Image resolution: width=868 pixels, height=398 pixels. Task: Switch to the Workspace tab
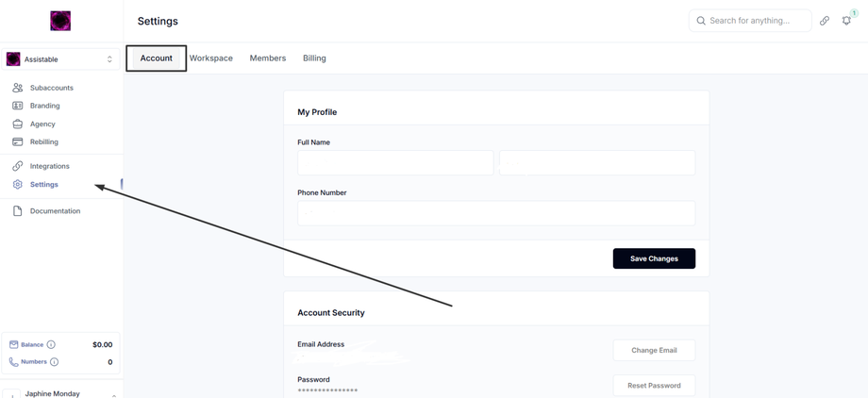pos(211,58)
